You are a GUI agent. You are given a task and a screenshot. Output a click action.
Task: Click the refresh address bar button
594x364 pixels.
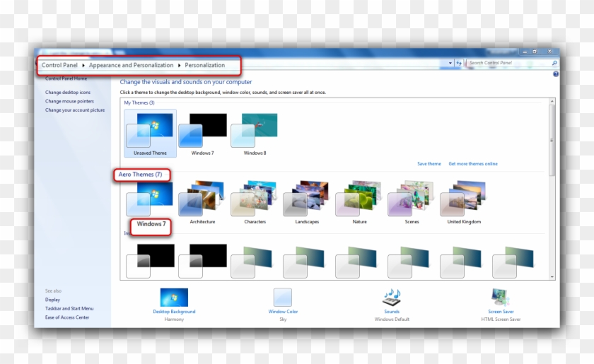point(459,63)
